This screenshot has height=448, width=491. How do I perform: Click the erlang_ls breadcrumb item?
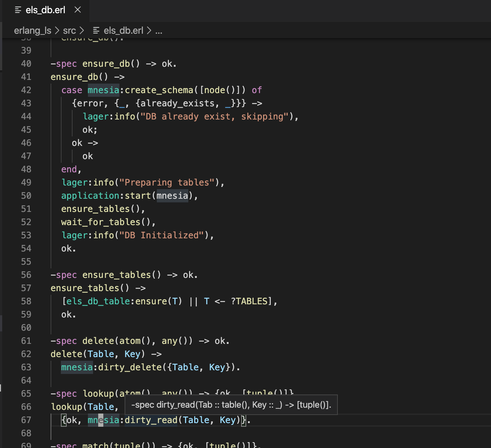33,30
